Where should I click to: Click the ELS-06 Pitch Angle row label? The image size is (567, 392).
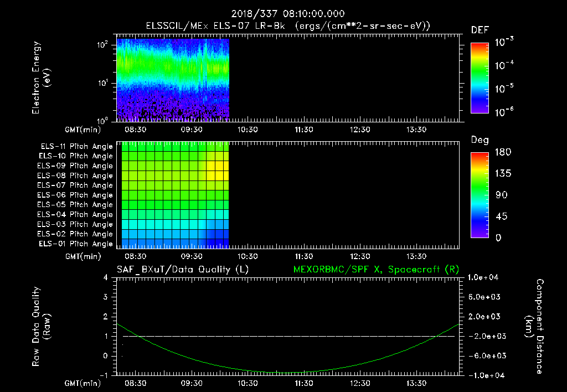click(75, 195)
